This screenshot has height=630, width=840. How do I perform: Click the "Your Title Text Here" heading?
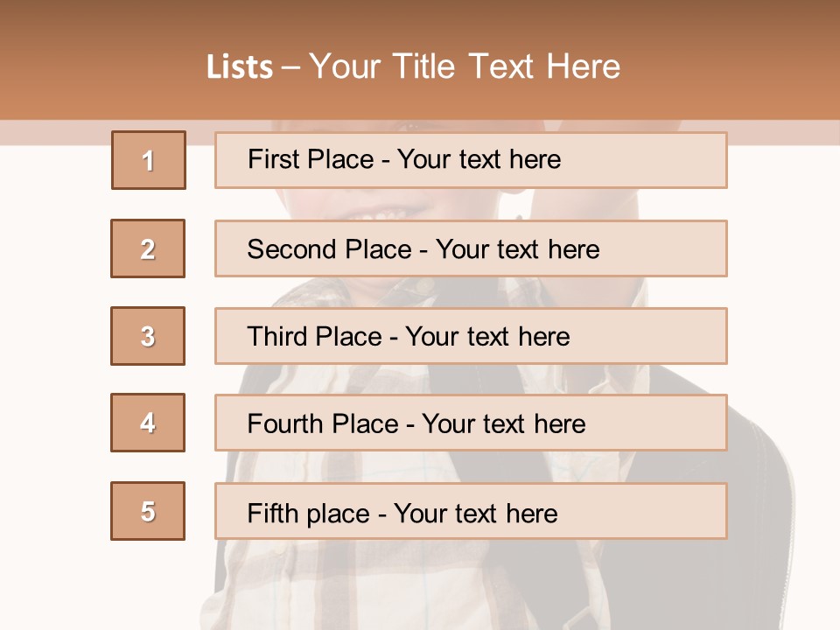[465, 66]
